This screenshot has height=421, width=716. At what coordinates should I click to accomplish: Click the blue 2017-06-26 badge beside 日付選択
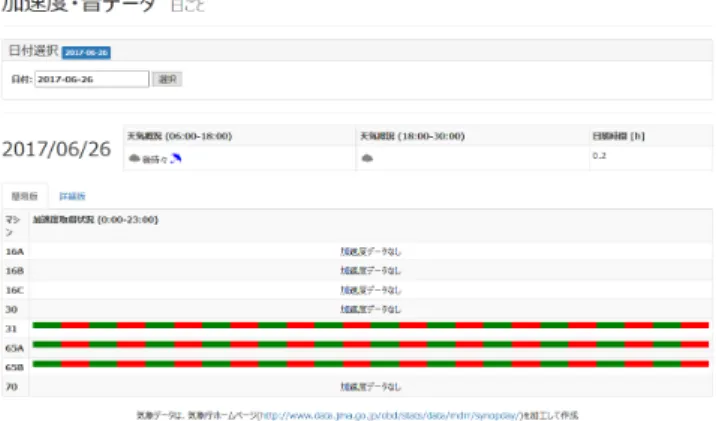[x=86, y=53]
